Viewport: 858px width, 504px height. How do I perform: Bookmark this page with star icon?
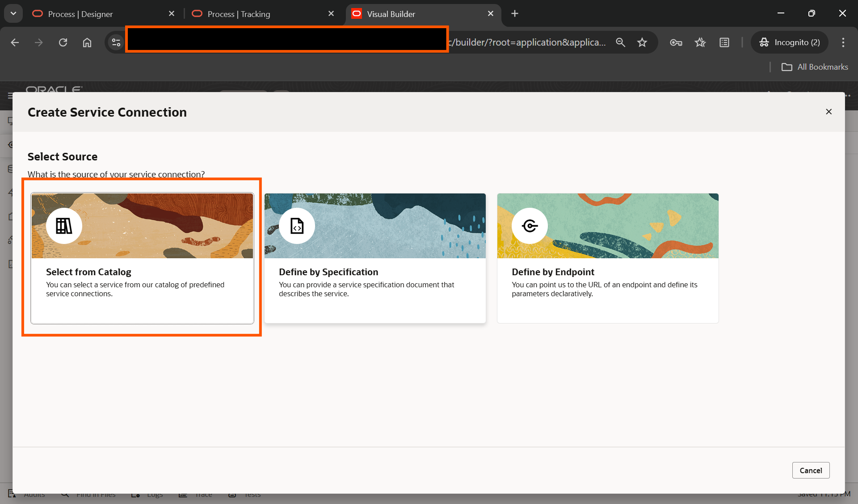(642, 42)
